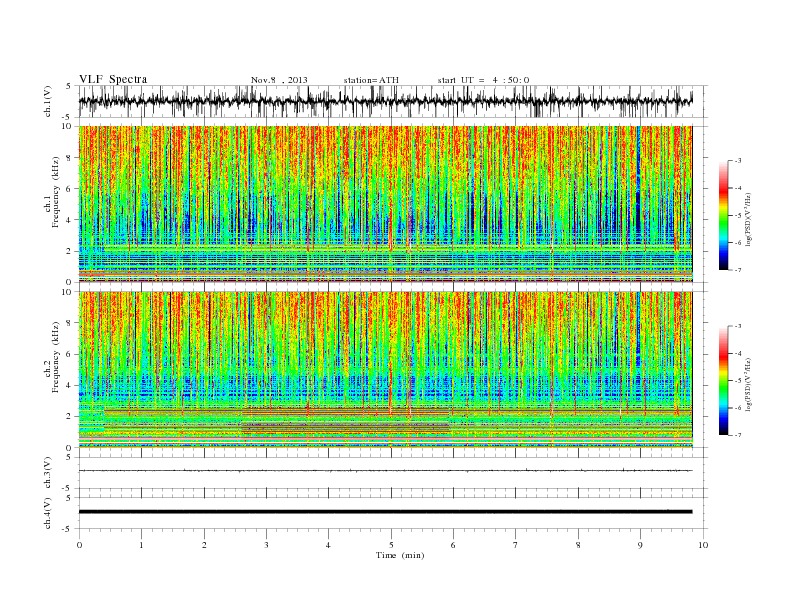Click the ch.4 thick black voltage trace
The width and height of the screenshot is (792, 612).
click(385, 512)
